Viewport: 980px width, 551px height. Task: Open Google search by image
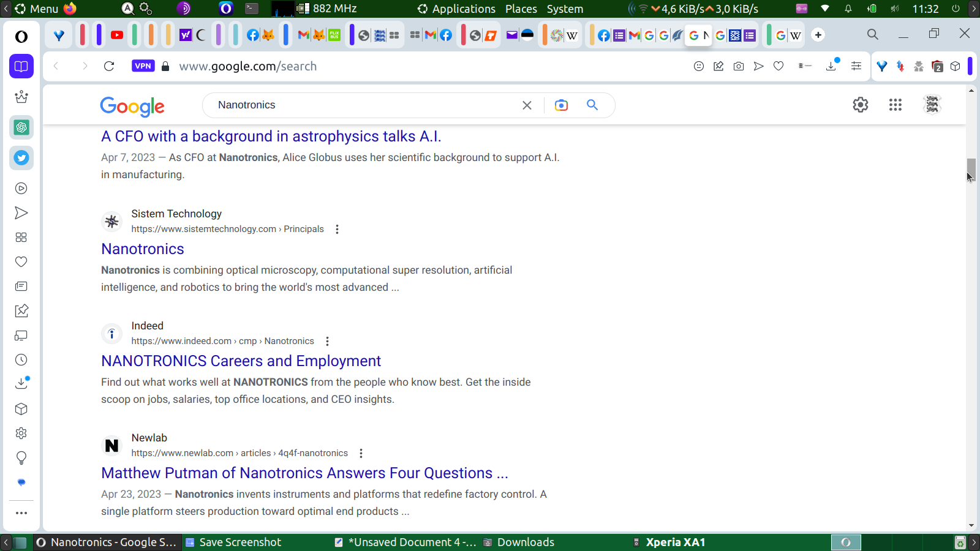pyautogui.click(x=561, y=105)
